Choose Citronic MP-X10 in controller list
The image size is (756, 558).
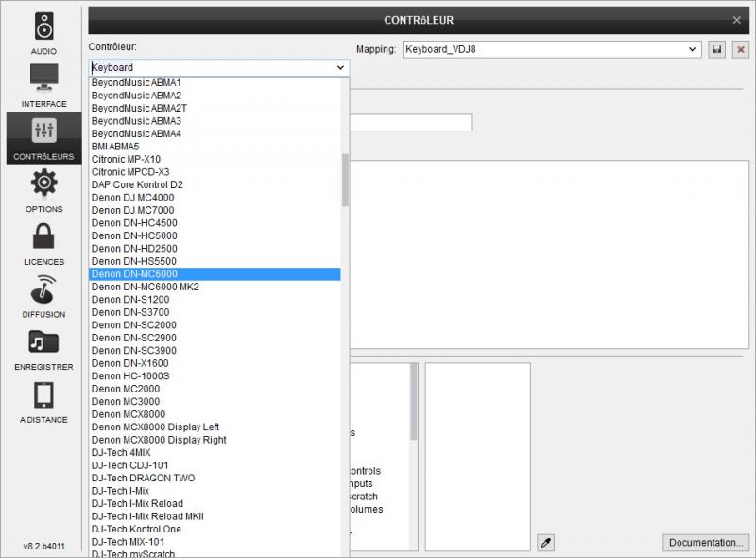pyautogui.click(x=126, y=159)
